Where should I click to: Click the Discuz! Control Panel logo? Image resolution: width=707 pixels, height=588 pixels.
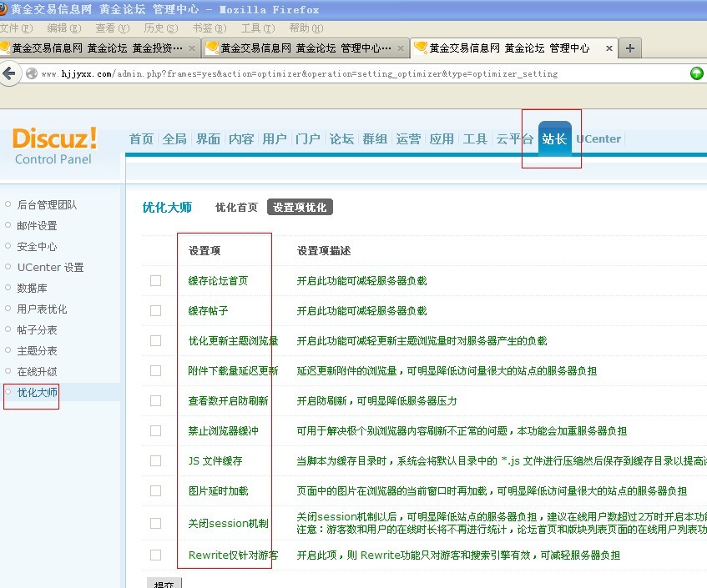(54, 146)
